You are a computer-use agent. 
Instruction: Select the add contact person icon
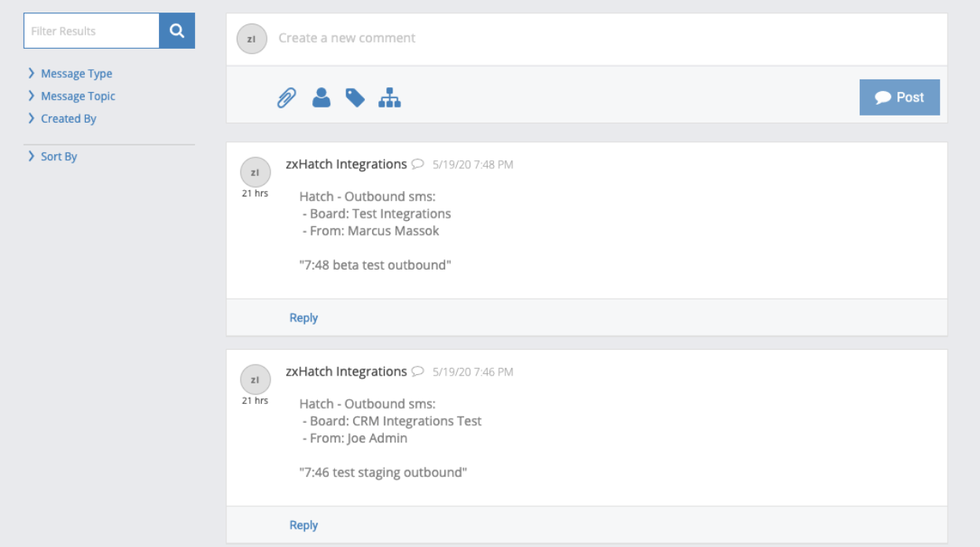pos(322,97)
